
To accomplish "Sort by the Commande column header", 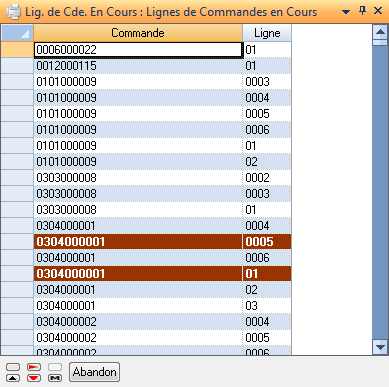I will coord(138,33).
